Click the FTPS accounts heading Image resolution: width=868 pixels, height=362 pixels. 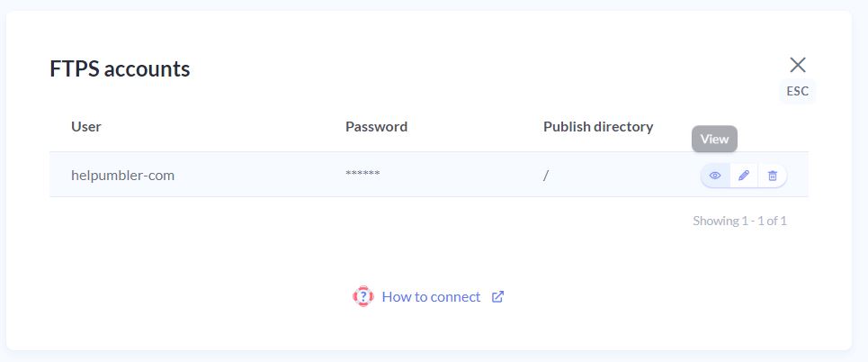click(x=120, y=69)
